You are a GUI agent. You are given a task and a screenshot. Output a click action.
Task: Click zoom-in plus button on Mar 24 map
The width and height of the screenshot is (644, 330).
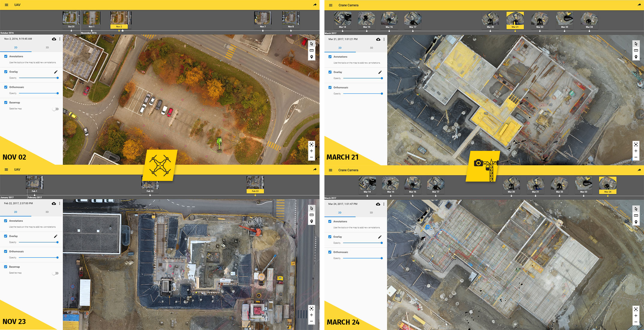pyautogui.click(x=636, y=316)
